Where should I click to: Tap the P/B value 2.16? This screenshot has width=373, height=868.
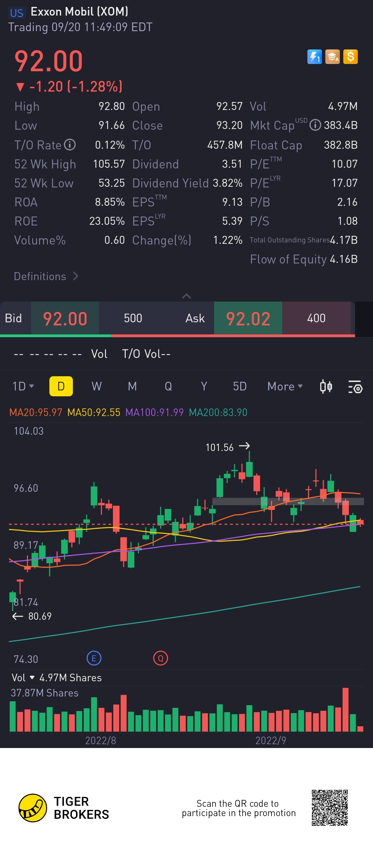[x=347, y=202]
